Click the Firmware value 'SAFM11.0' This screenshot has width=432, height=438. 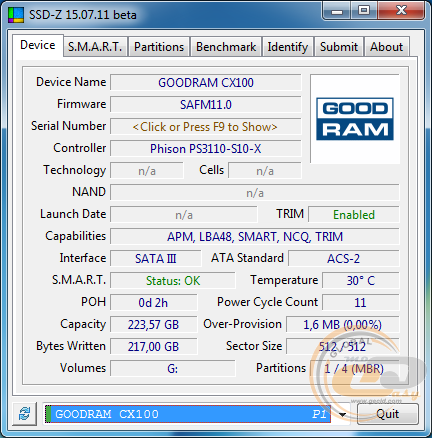tap(206, 105)
